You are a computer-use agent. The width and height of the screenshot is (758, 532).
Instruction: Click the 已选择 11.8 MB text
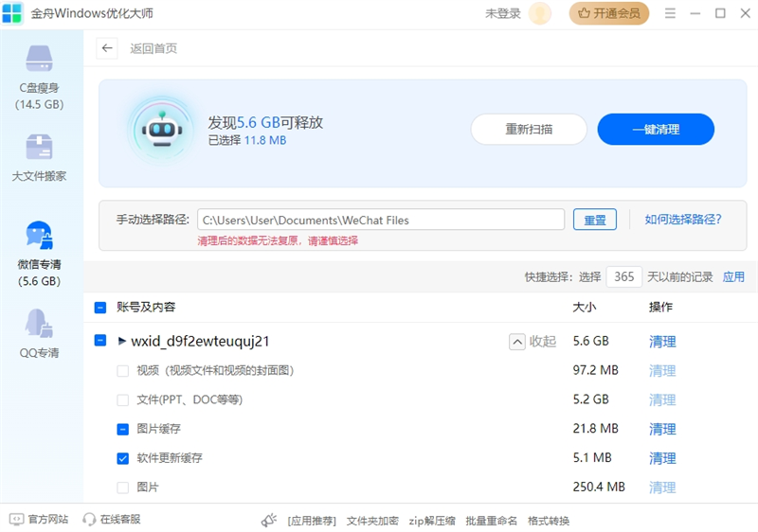click(247, 140)
